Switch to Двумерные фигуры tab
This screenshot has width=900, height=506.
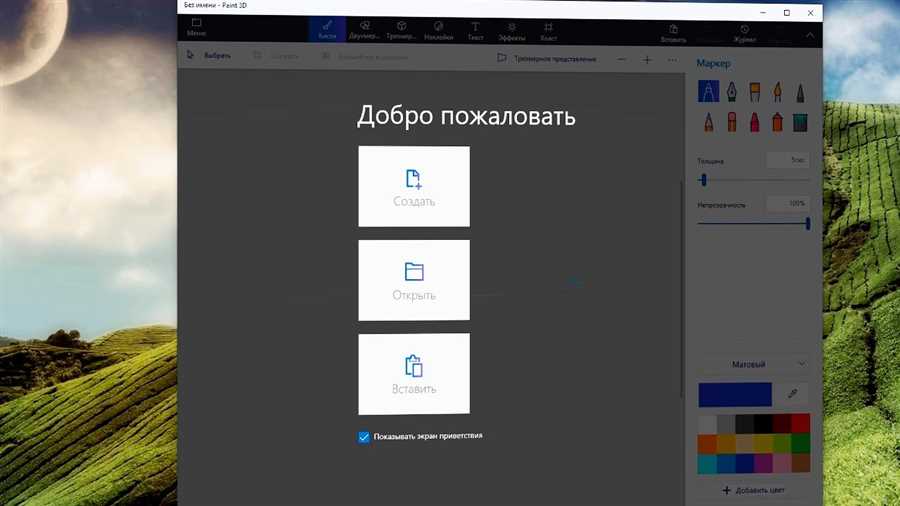pyautogui.click(x=364, y=30)
